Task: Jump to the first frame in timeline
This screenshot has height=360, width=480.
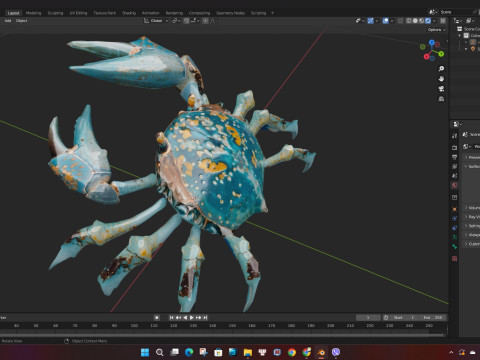Action: (x=171, y=317)
